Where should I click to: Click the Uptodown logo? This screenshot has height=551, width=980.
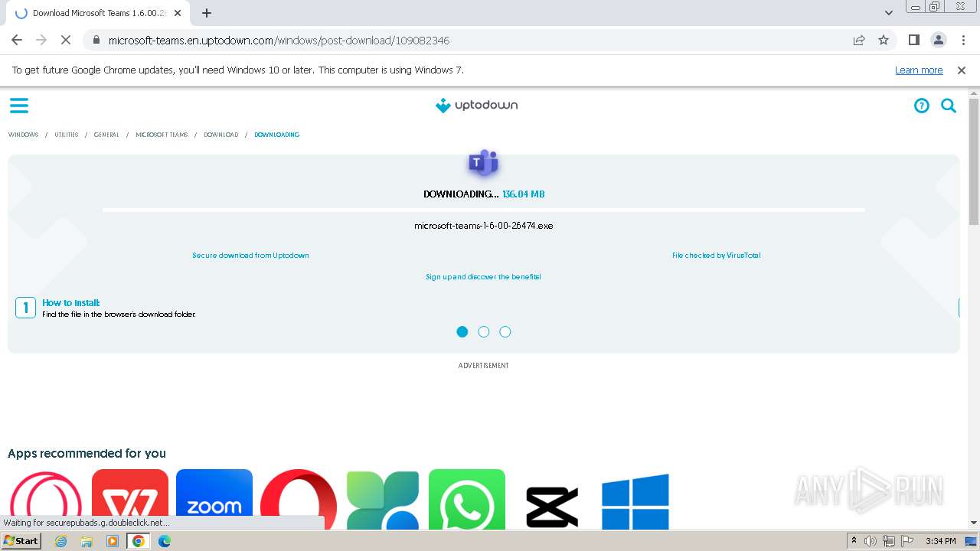(476, 106)
